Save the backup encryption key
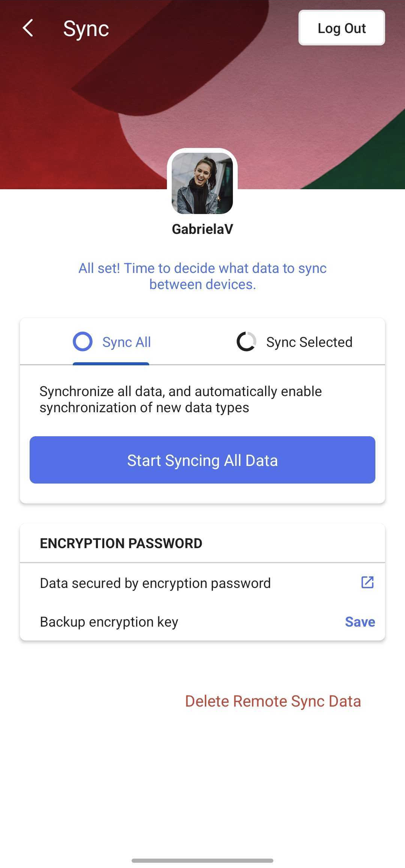The width and height of the screenshot is (405, 868). [360, 622]
